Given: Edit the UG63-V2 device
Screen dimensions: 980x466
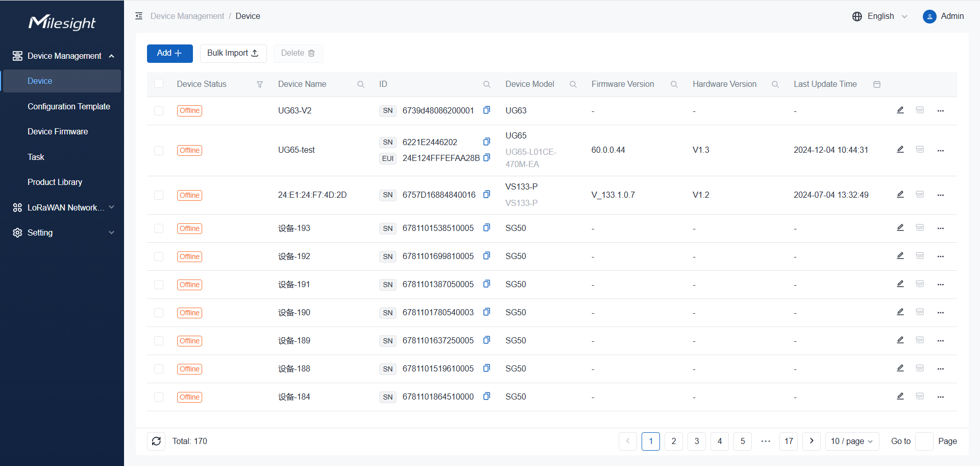Looking at the screenshot, I should 900,110.
